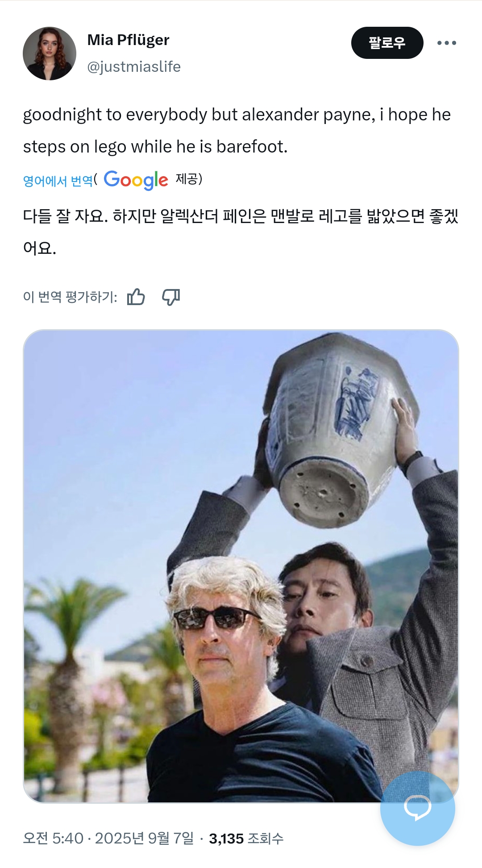Click the 영어에서 번역 translation link
The width and height of the screenshot is (482, 868).
tap(58, 181)
